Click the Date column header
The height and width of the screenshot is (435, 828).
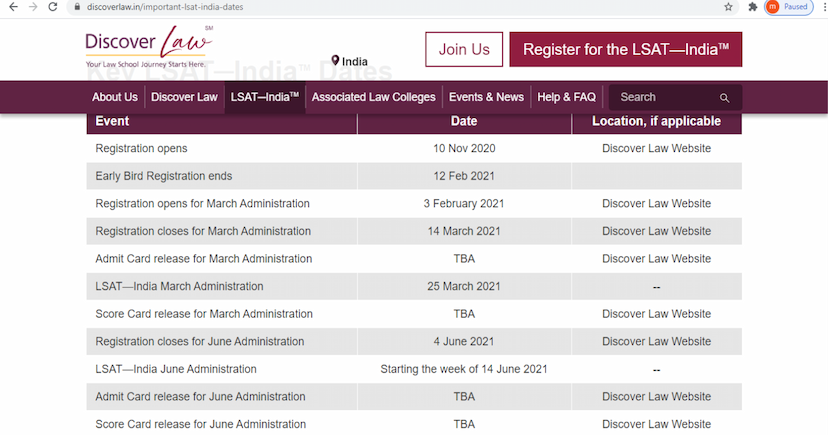(x=464, y=121)
